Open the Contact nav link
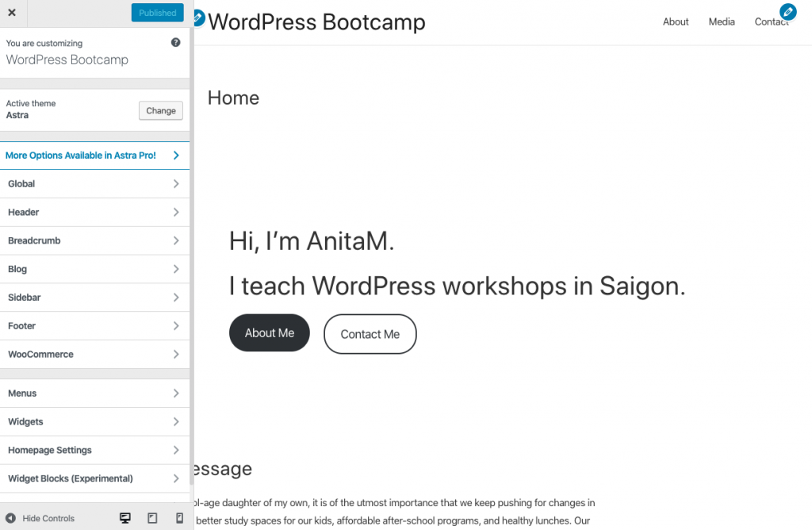The image size is (812, 530). click(771, 21)
